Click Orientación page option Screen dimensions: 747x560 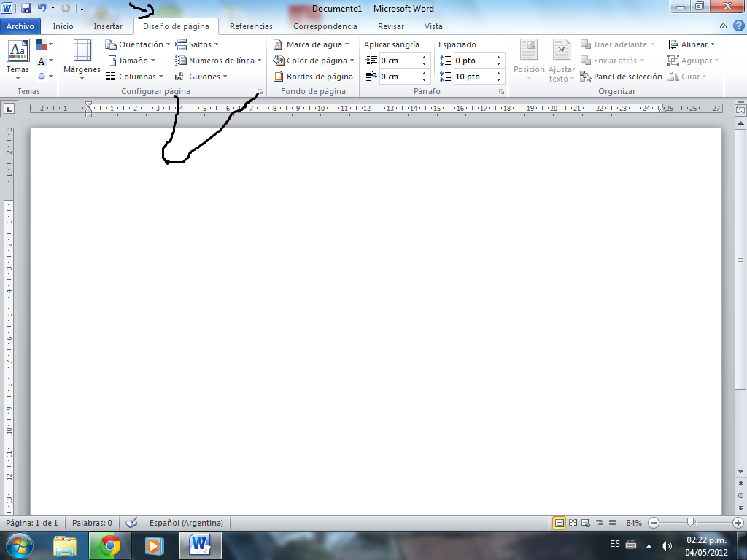[138, 44]
